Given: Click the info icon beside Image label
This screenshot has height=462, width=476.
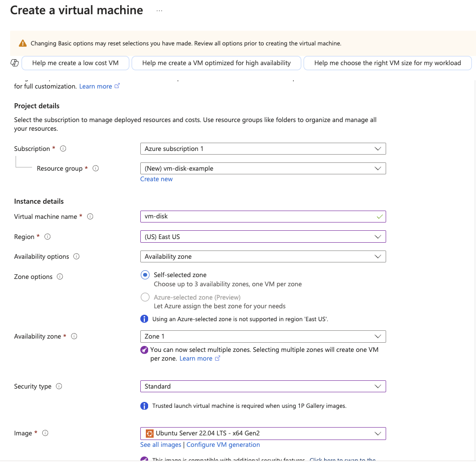Looking at the screenshot, I should 45,433.
